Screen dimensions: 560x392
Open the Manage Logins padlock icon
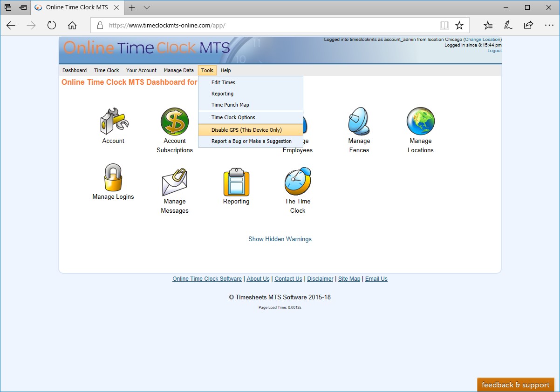[x=113, y=177]
